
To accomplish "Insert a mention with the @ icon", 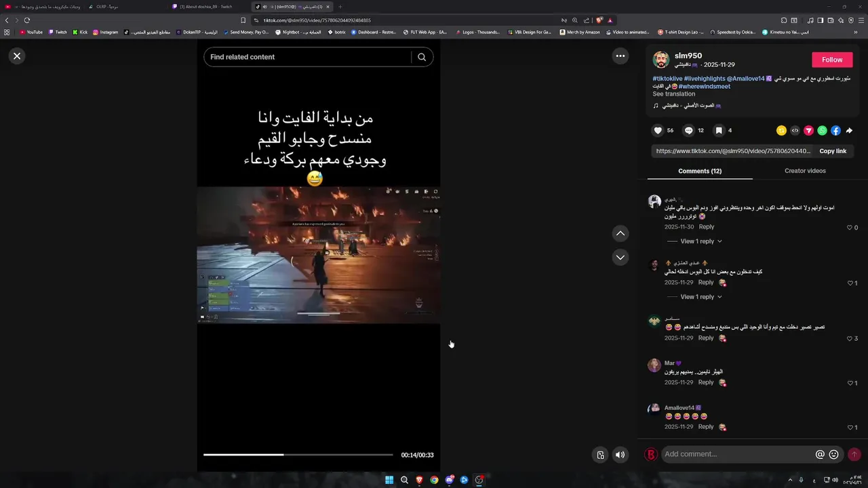I will click(x=820, y=454).
